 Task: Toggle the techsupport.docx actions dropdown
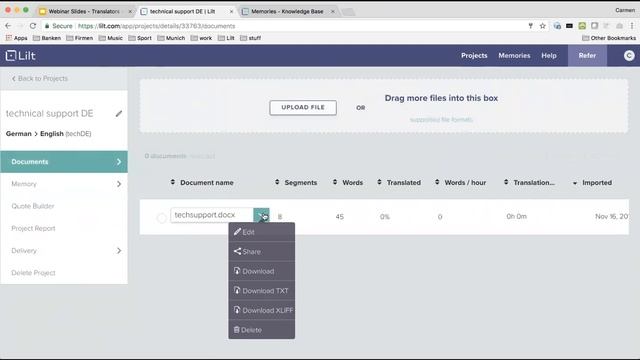point(261,215)
